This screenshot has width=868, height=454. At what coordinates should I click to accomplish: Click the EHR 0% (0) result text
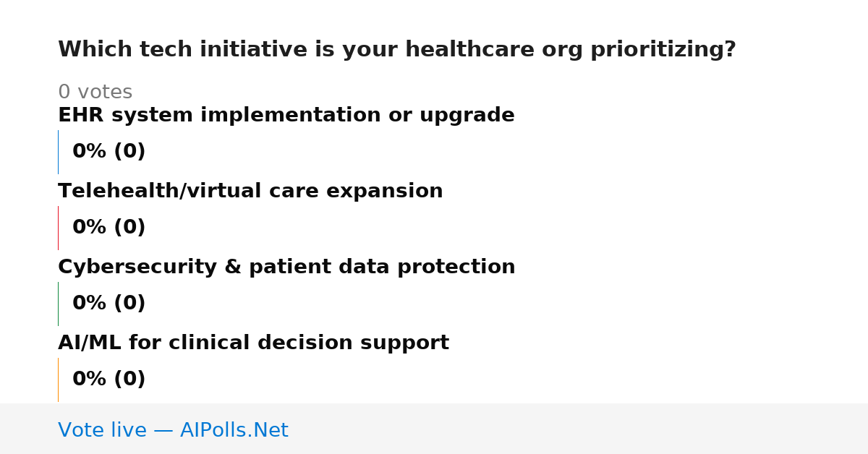(x=109, y=152)
